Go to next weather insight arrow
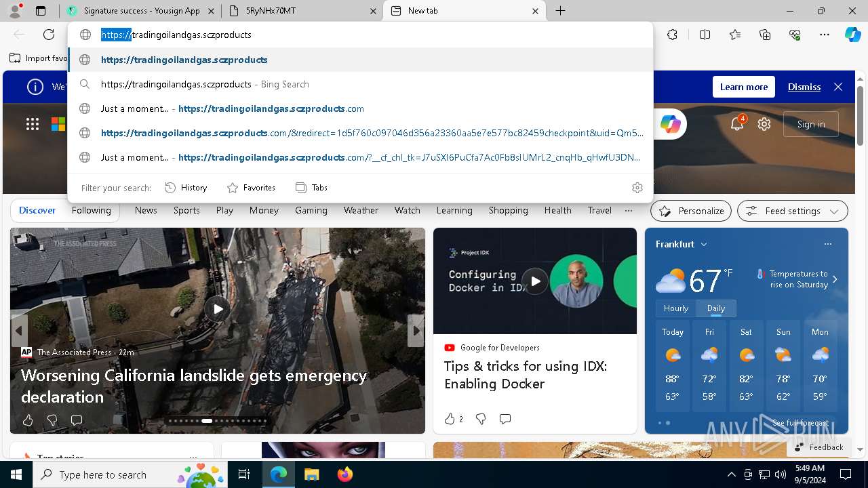This screenshot has height=488, width=868. pyautogui.click(x=835, y=279)
